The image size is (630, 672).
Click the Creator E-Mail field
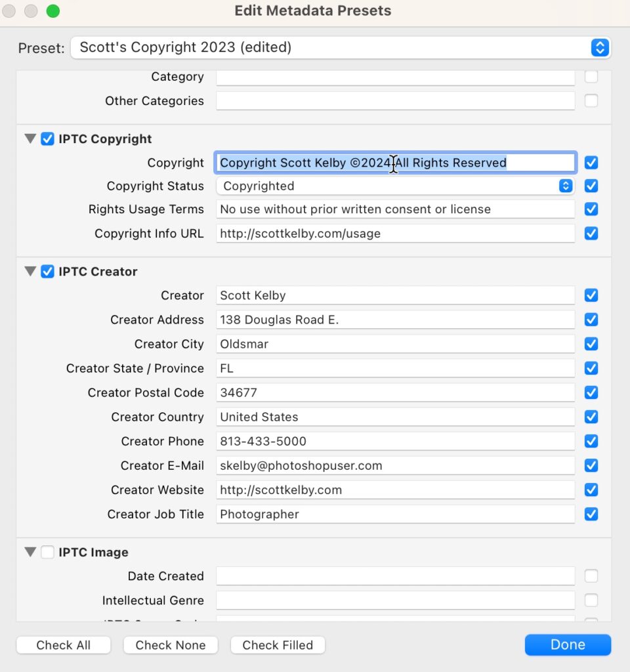[x=395, y=465]
